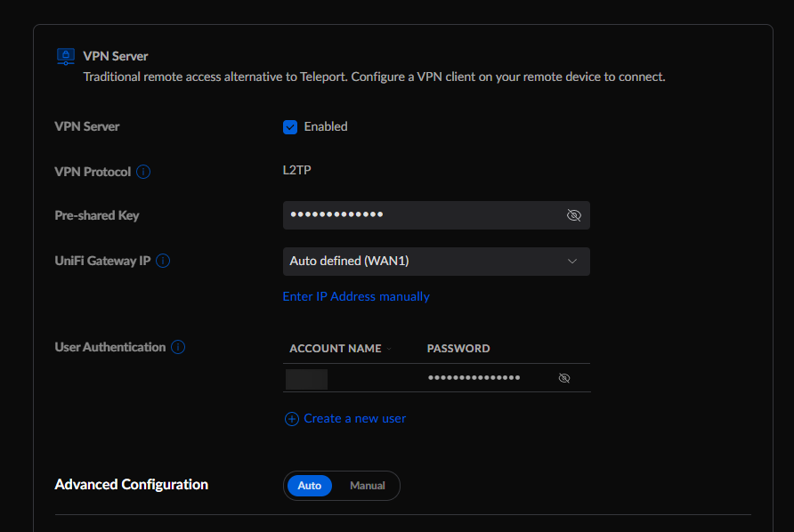
Task: Open the info tooltip beside VPN Protocol
Action: [x=143, y=172]
